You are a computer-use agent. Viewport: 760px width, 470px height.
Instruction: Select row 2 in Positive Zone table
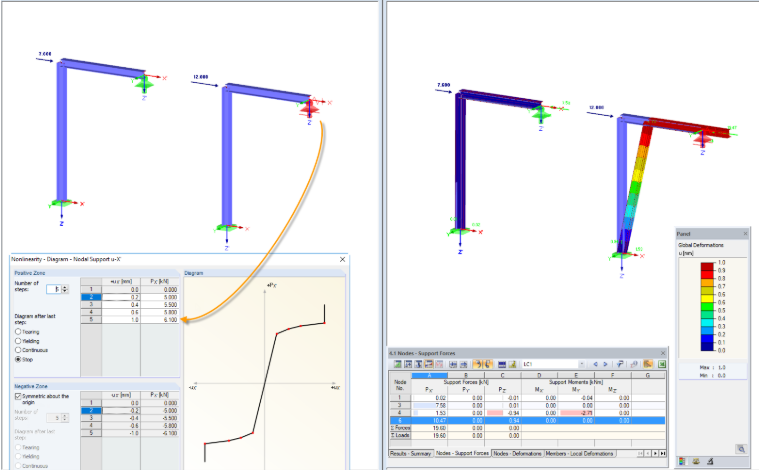(x=91, y=297)
